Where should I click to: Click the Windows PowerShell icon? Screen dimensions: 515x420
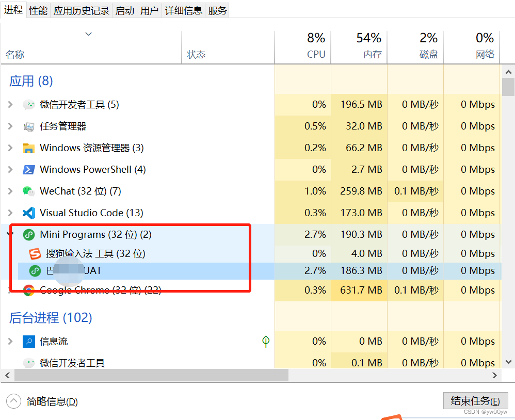click(29, 170)
